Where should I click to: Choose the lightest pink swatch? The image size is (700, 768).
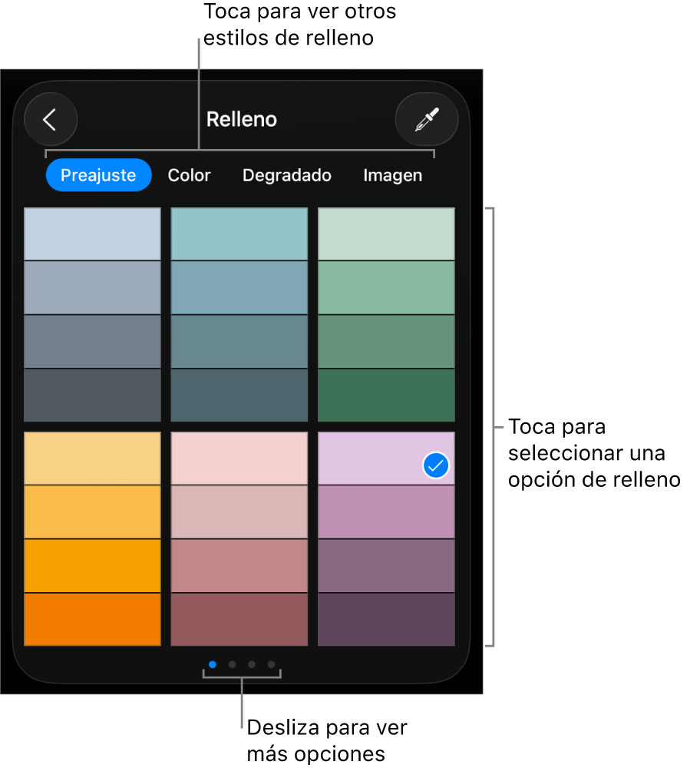pos(239,458)
